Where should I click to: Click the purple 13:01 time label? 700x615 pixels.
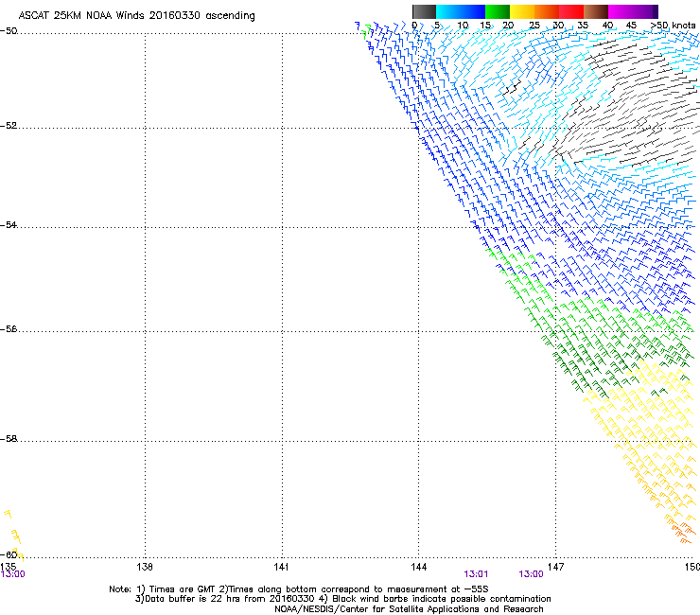476,574
